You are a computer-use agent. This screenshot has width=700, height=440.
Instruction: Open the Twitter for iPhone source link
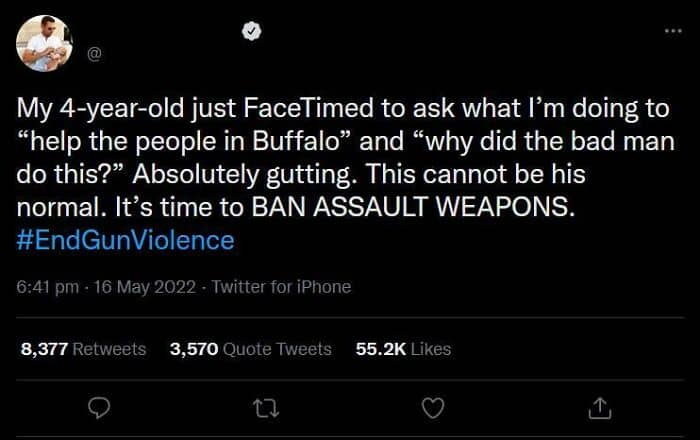coord(278,287)
